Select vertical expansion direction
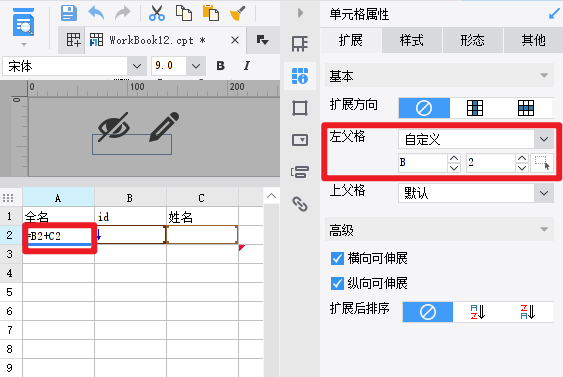 (475, 108)
